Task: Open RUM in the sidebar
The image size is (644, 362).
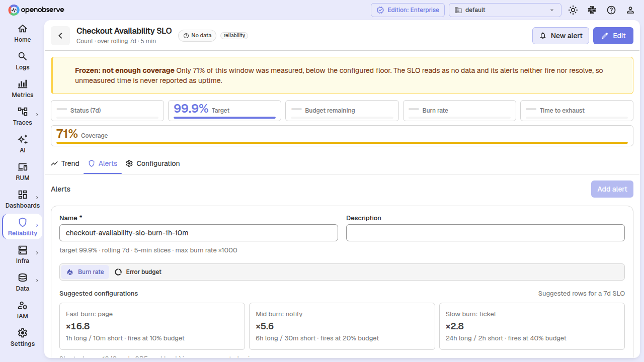Action: click(x=22, y=171)
